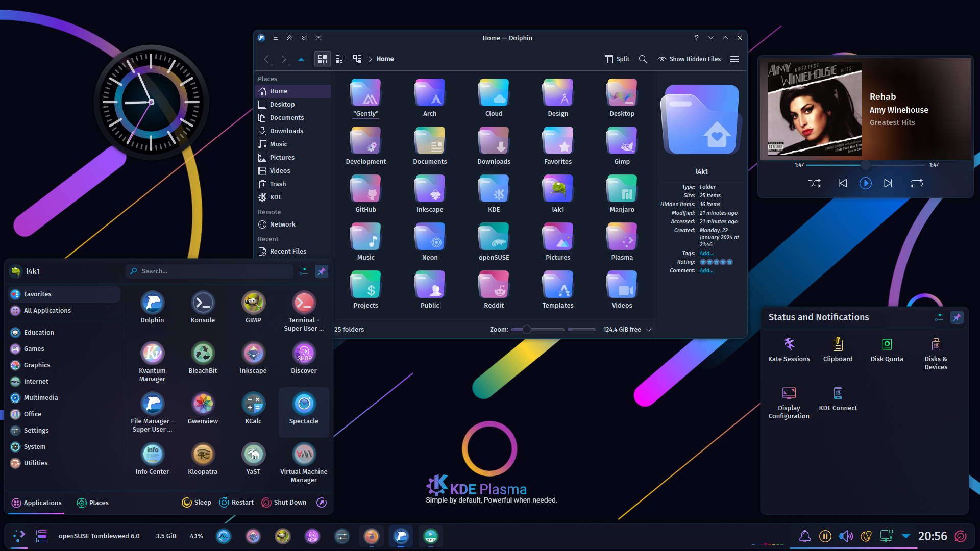
Task: Launch Konsole from the favorites grid
Action: click(203, 307)
